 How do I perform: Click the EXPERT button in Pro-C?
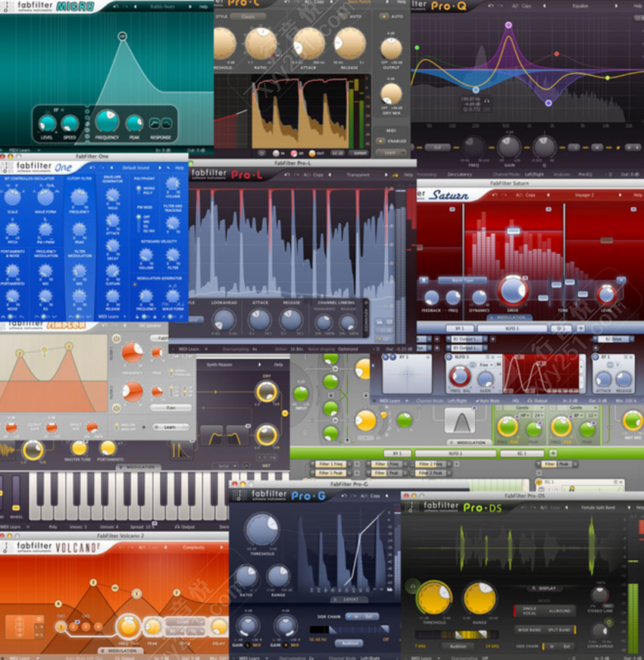[x=360, y=153]
